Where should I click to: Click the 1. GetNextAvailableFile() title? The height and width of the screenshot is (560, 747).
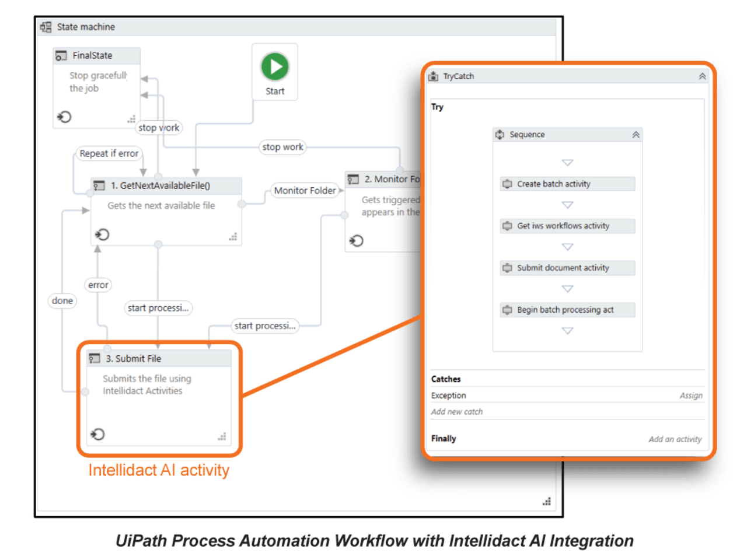coord(160,185)
